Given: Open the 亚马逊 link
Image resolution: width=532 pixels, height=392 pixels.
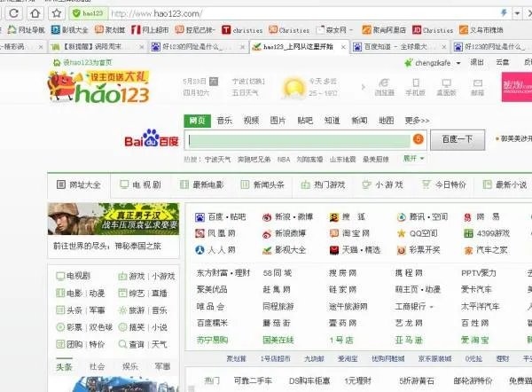Looking at the screenshot, I should click(409, 340).
